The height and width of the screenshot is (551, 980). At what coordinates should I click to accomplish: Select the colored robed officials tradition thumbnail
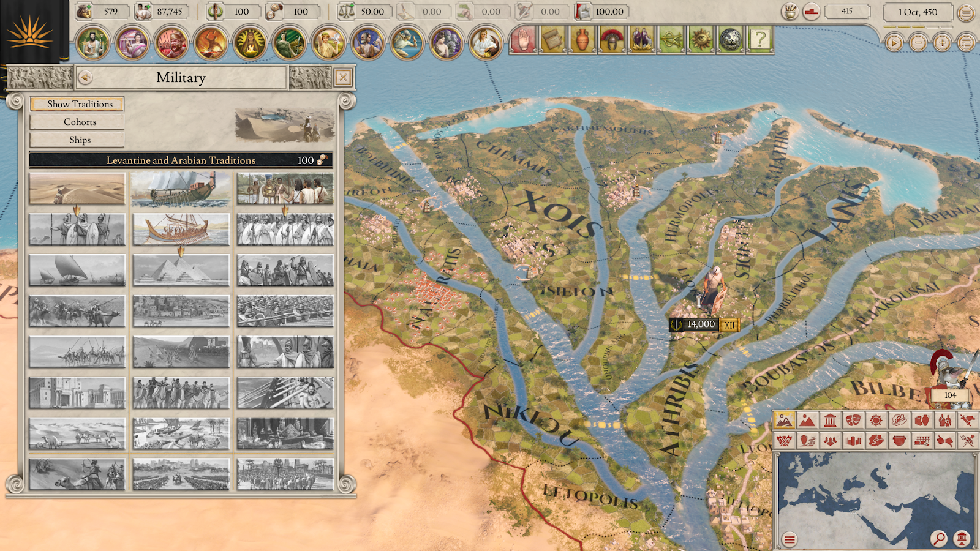[285, 189]
